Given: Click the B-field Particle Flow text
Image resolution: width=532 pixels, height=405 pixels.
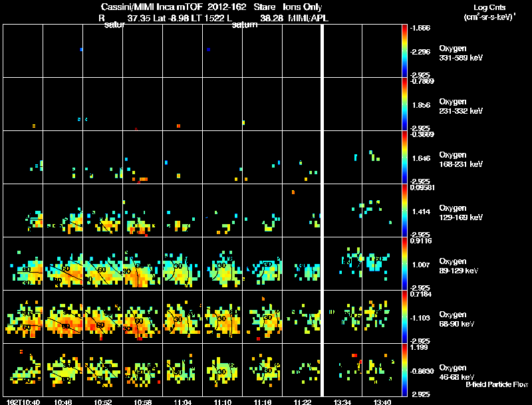Looking at the screenshot, I should click(x=497, y=384).
